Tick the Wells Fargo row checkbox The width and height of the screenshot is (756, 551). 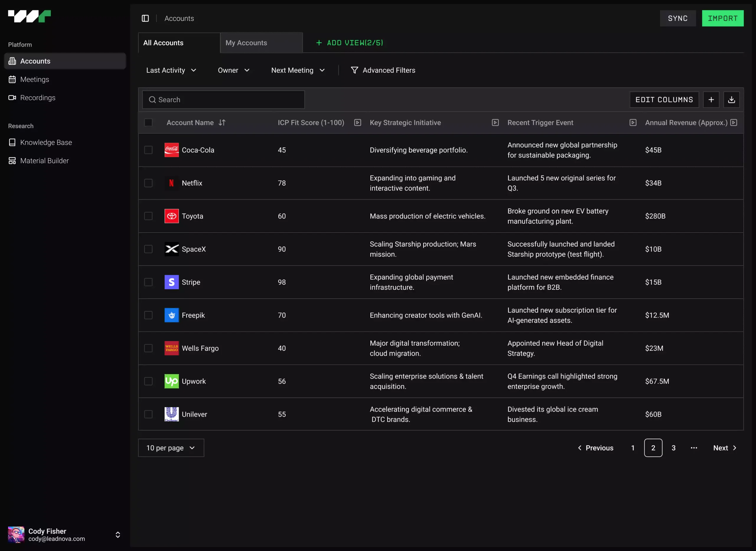coord(148,348)
